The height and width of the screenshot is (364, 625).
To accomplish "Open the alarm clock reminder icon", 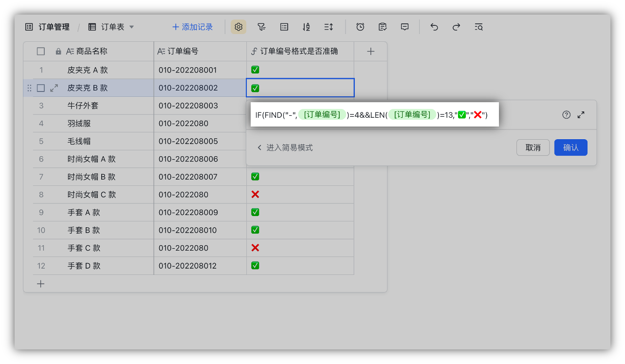I will click(x=360, y=27).
